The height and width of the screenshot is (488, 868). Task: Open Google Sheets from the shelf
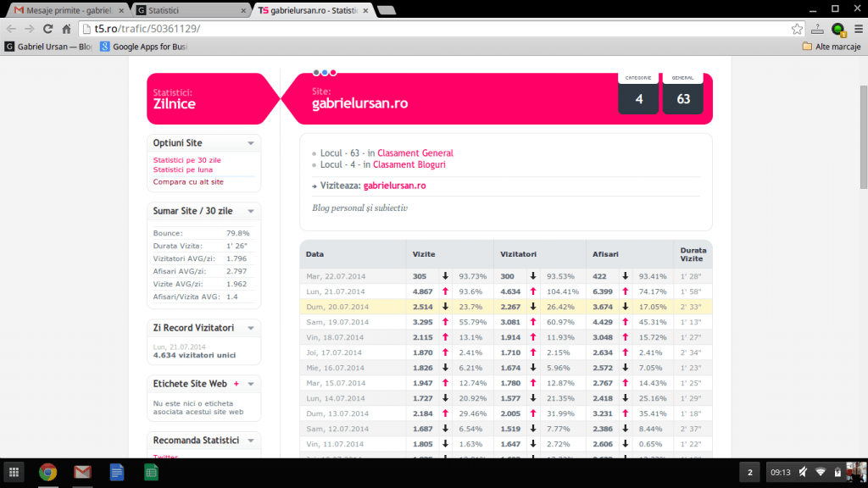151,473
